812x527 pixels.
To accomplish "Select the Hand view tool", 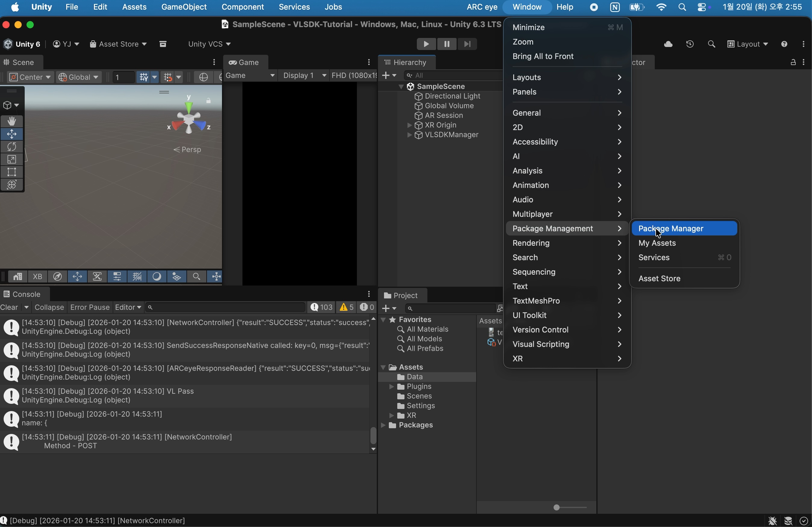I will pos(12,121).
